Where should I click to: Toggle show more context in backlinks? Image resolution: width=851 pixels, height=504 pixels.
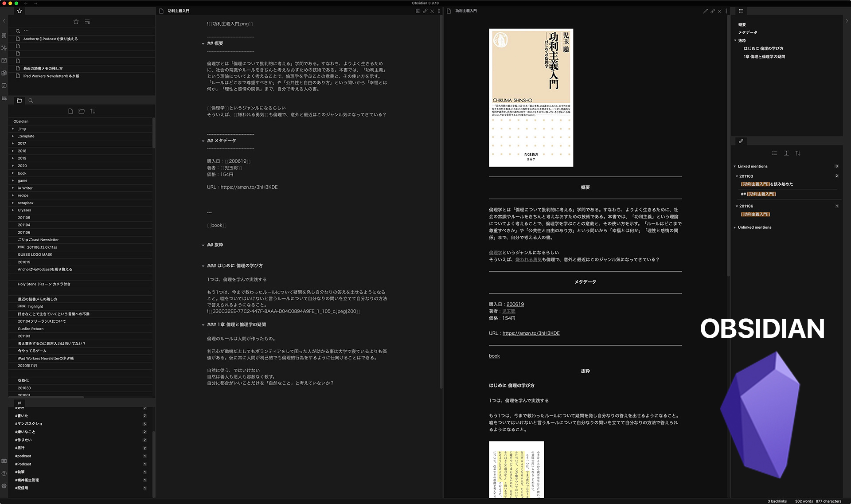pyautogui.click(x=786, y=153)
